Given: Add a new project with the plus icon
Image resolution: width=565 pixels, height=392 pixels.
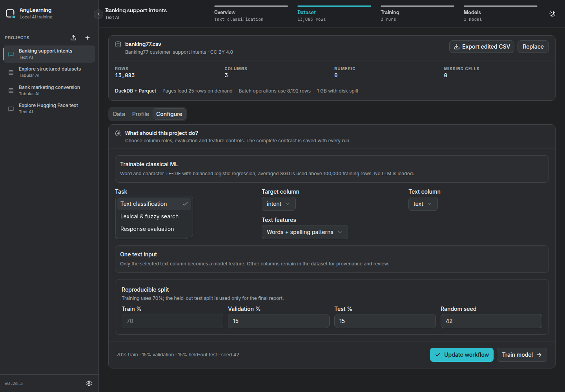Looking at the screenshot, I should pyautogui.click(x=87, y=38).
